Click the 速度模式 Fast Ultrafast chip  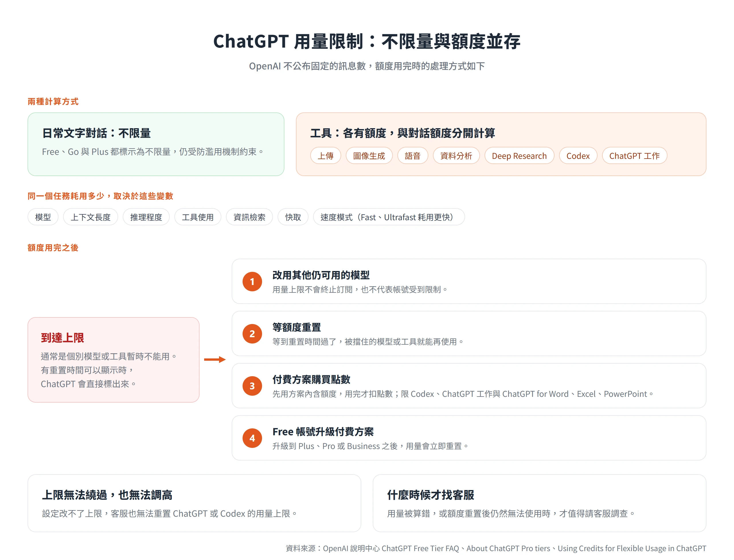pyautogui.click(x=389, y=217)
